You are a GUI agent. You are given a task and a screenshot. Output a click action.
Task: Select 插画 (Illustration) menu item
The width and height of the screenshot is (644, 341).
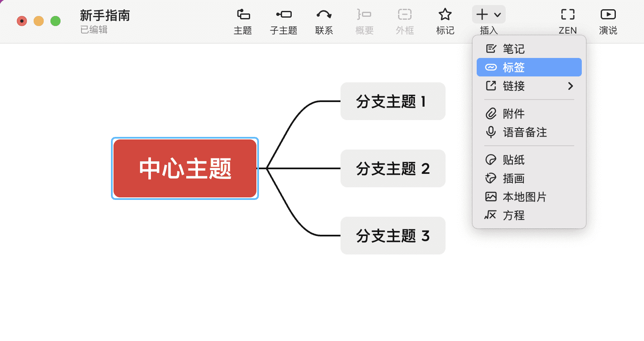coord(529,178)
